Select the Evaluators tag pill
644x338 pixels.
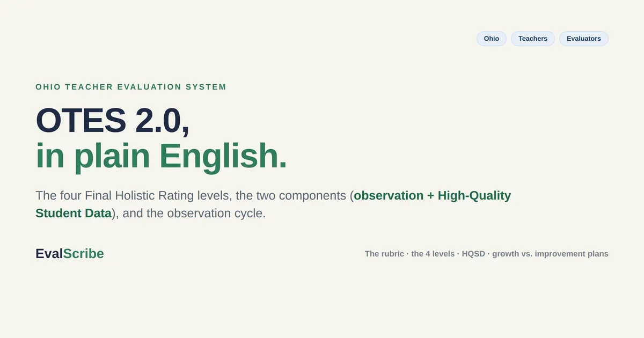click(584, 39)
